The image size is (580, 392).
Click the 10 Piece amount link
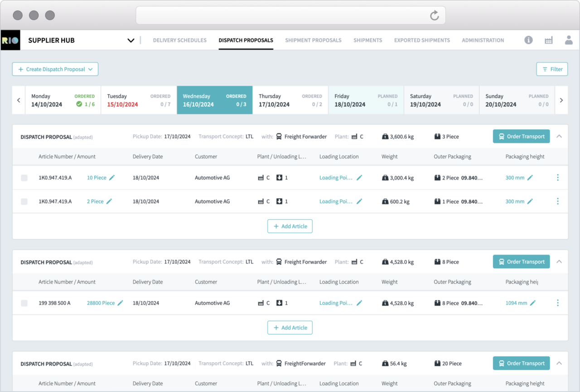(97, 178)
